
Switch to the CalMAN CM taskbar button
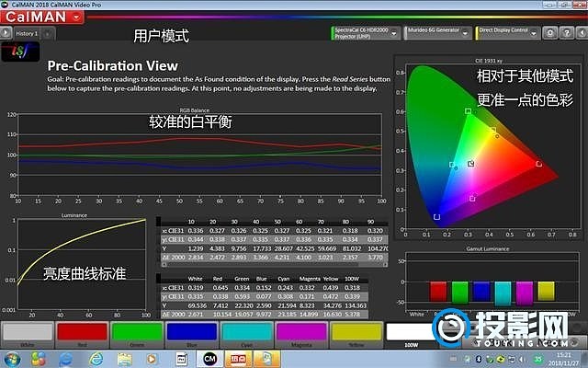click(x=210, y=359)
